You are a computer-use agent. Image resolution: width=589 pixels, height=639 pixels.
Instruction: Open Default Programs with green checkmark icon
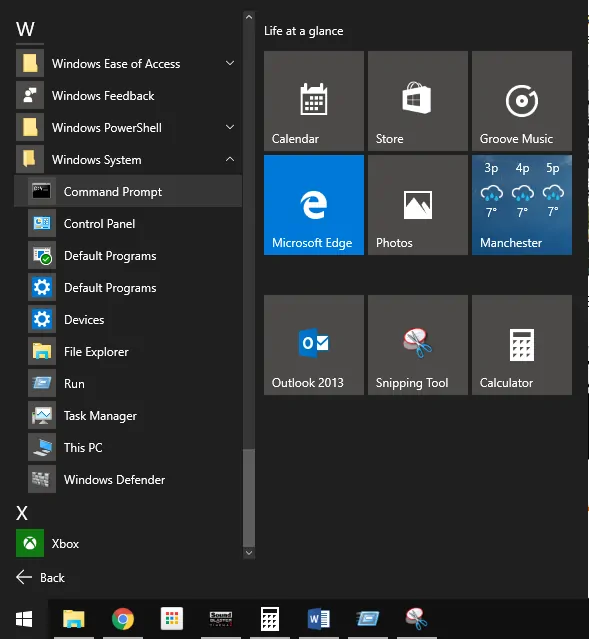point(128,256)
